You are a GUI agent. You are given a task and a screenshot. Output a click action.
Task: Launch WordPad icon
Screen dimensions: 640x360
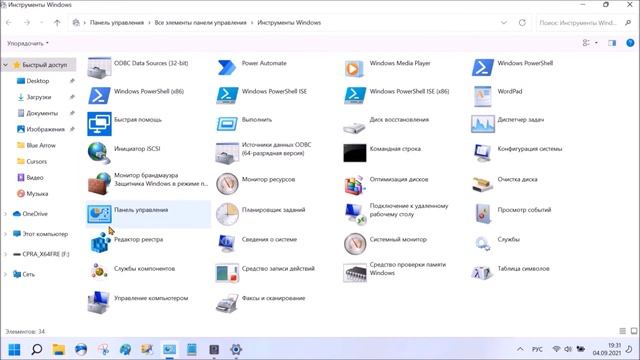(x=483, y=96)
